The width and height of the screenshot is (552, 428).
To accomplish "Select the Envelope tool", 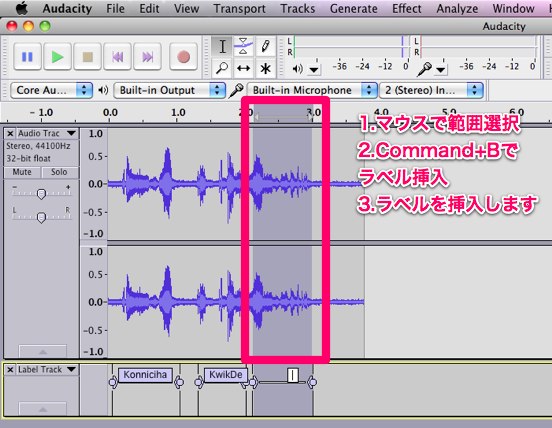I will coord(244,46).
